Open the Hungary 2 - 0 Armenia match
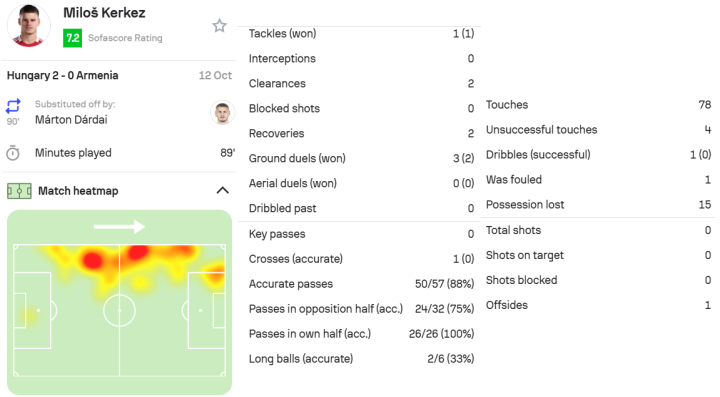This screenshot has height=397, width=720. coord(62,75)
